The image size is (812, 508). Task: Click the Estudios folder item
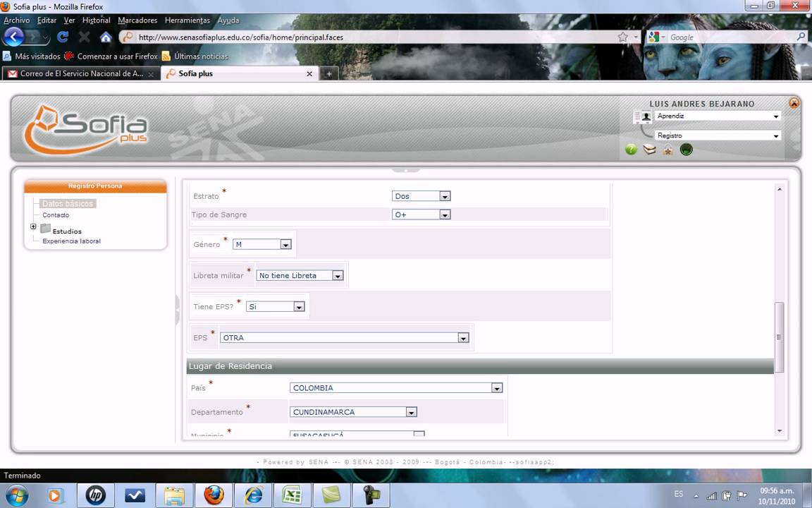(61, 229)
